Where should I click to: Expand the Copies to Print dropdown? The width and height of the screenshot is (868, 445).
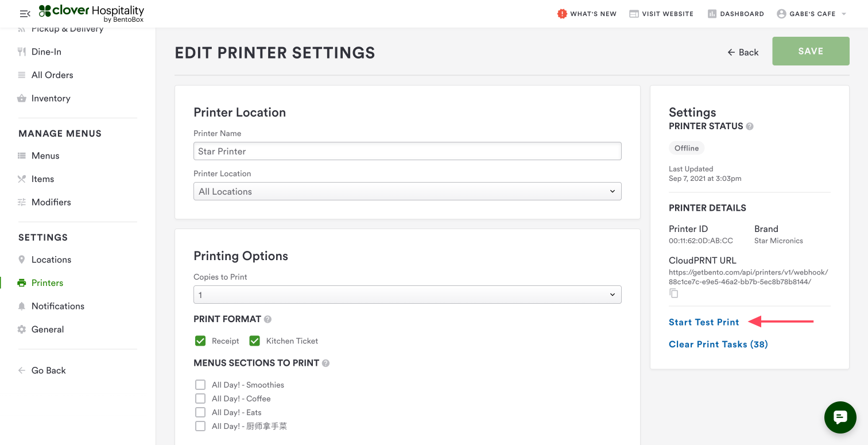click(x=407, y=295)
